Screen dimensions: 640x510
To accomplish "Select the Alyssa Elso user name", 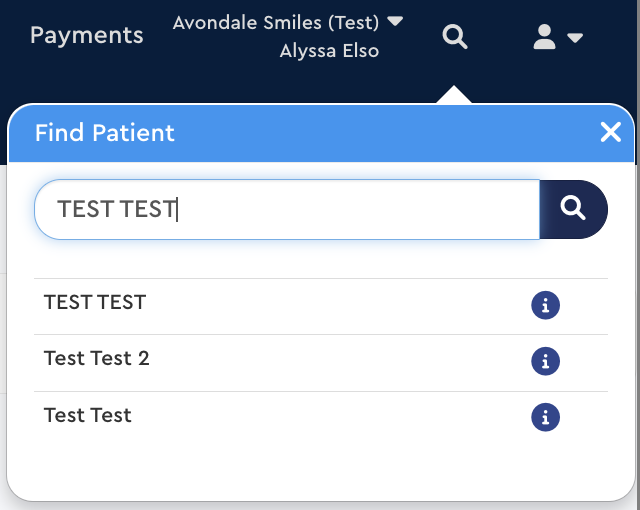I will click(329, 50).
